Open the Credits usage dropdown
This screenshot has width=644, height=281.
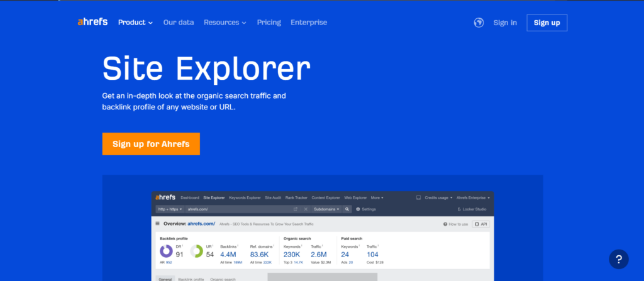(x=440, y=197)
